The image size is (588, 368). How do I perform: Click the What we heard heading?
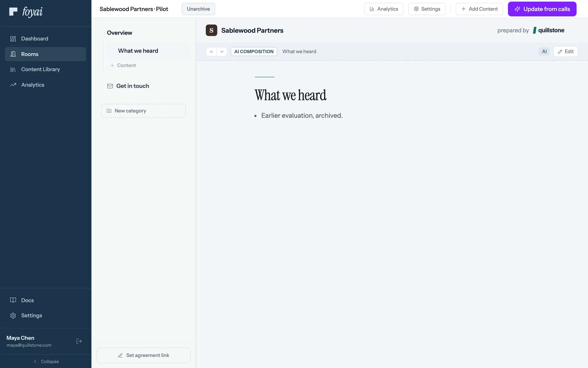290,95
